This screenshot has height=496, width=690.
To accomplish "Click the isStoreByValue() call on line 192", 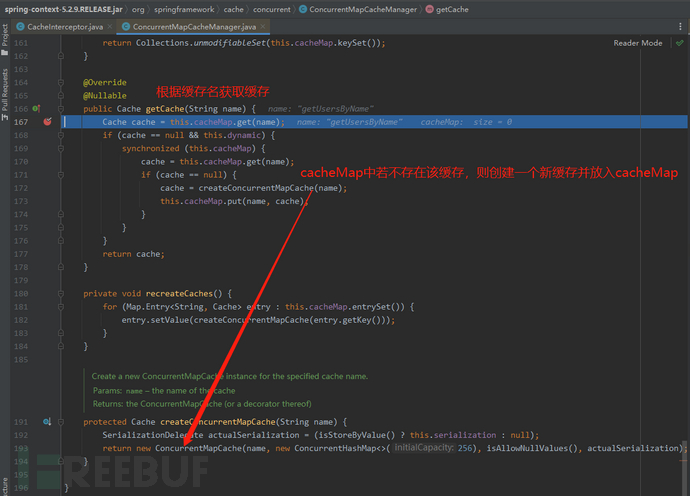I will 356,435.
